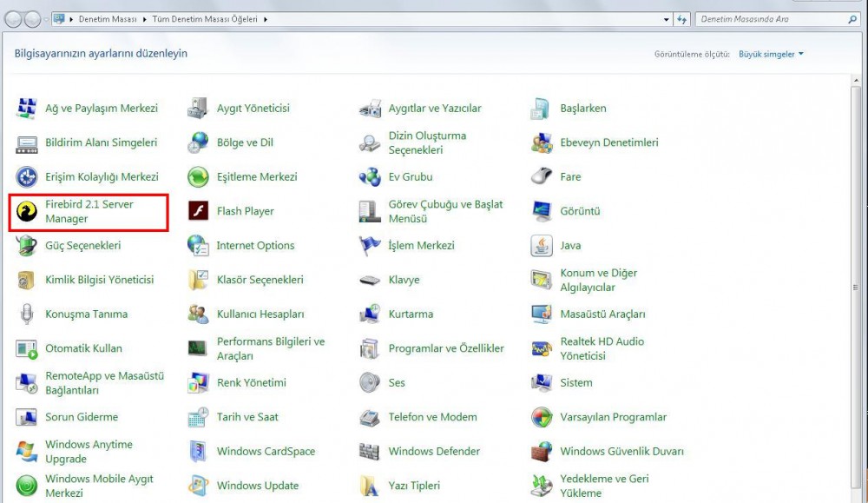Open the Güç Seçenekleri icon
The image size is (868, 503).
26,245
